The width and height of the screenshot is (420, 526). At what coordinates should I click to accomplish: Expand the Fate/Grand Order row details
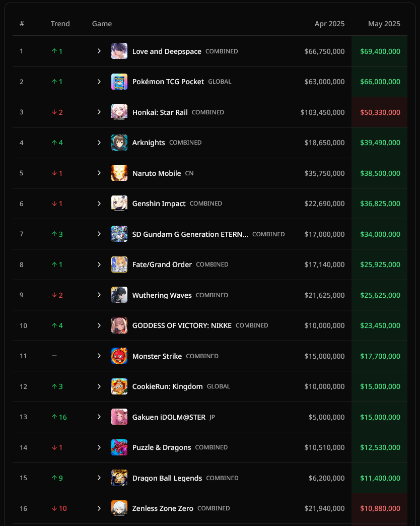click(99, 265)
